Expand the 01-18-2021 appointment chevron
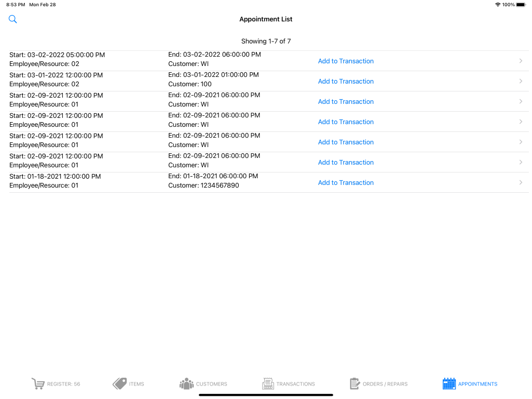This screenshot has height=399, width=532. [521, 182]
